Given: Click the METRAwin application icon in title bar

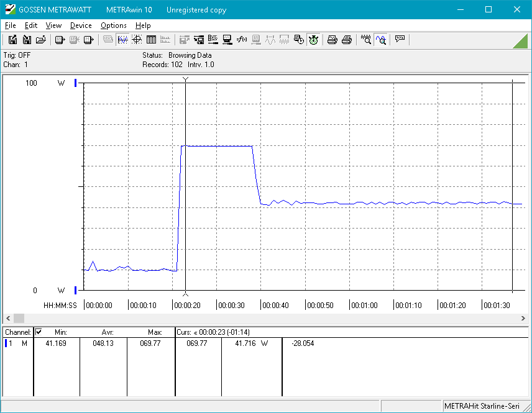Looking at the screenshot, I should (10, 9).
